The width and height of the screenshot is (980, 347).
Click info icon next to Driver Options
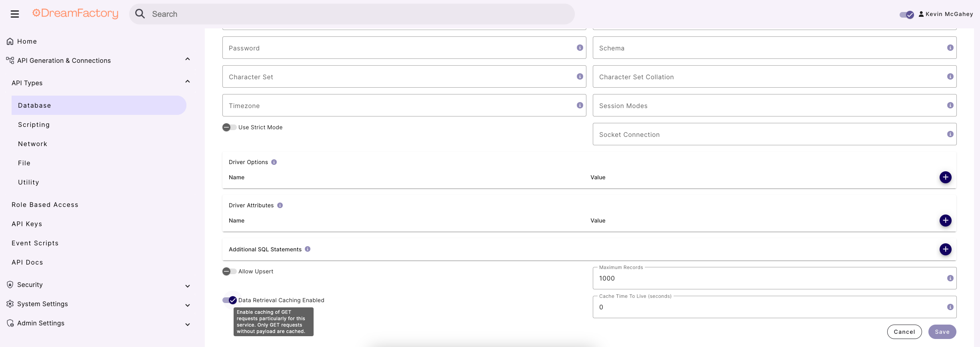coord(274,162)
